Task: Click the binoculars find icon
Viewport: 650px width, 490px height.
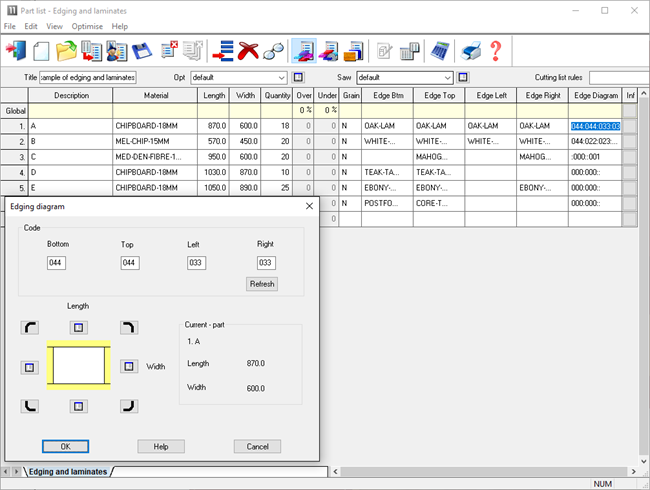Action: 274,50
